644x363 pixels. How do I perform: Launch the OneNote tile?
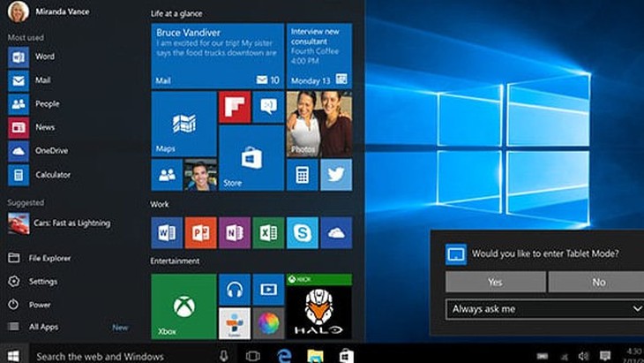235,233
